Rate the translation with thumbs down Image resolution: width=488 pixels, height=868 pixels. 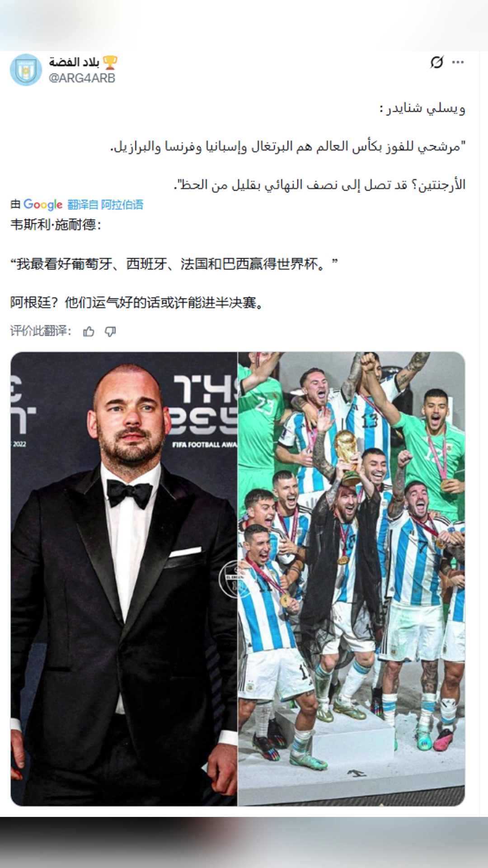tap(110, 331)
